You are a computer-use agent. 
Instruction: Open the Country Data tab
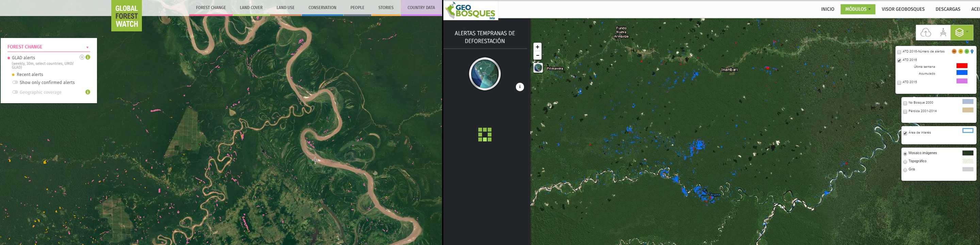point(421,7)
